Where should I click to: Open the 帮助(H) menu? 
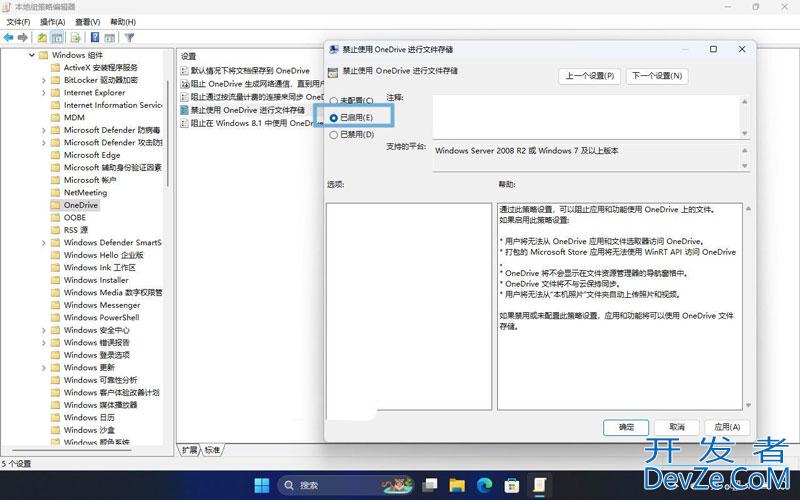coord(123,22)
